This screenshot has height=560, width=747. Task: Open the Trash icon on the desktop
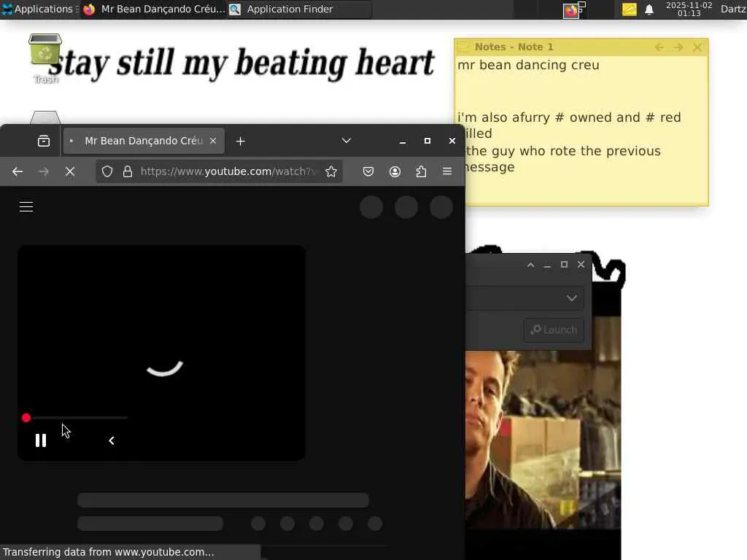coord(45,58)
